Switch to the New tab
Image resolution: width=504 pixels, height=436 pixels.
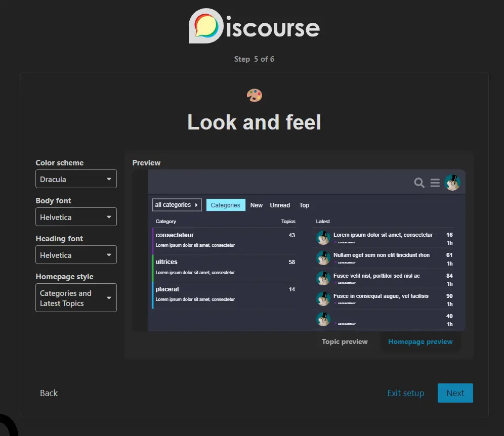pos(256,205)
